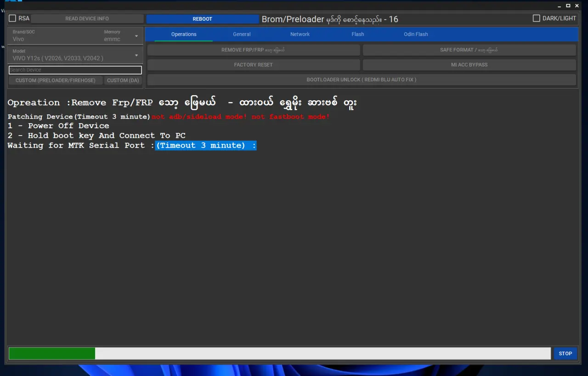588x376 pixels.
Task: Click REMOVE FRP/FRP button
Action: point(254,50)
